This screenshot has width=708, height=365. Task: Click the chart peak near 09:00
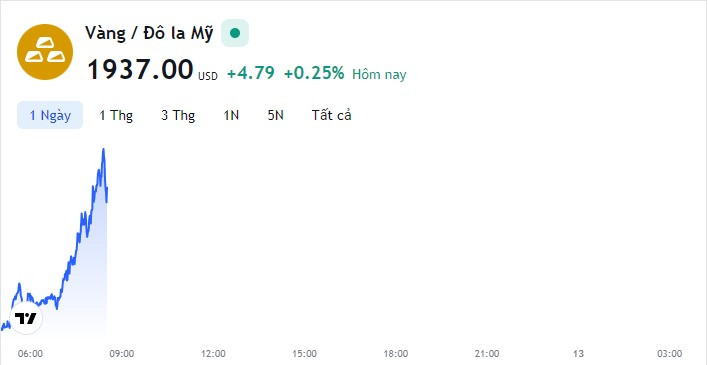103,150
